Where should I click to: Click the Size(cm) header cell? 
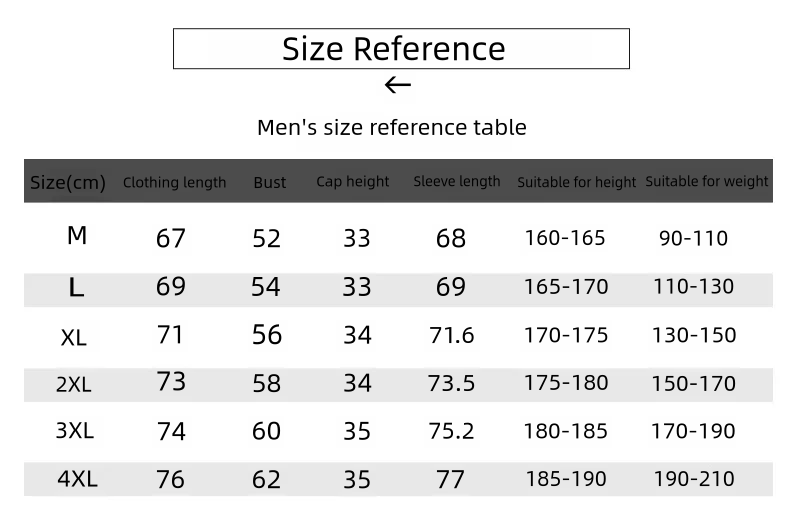click(x=68, y=182)
